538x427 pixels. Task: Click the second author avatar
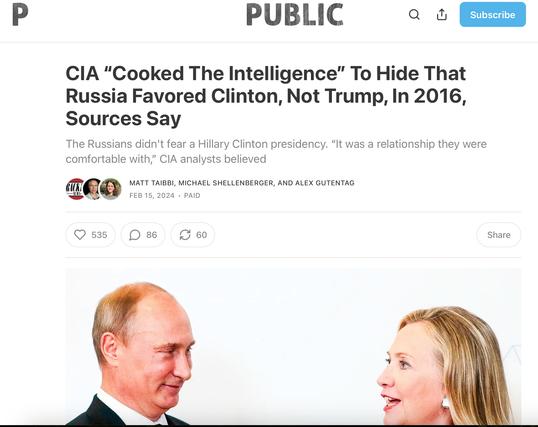92,189
